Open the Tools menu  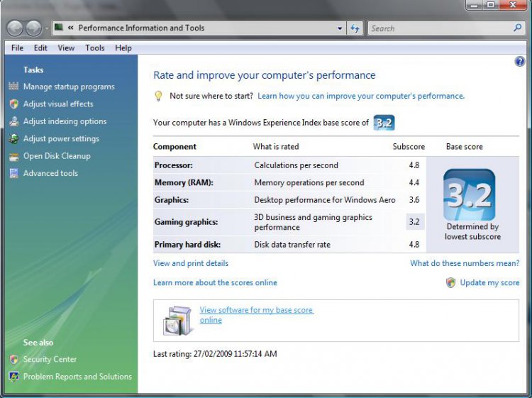coord(94,48)
